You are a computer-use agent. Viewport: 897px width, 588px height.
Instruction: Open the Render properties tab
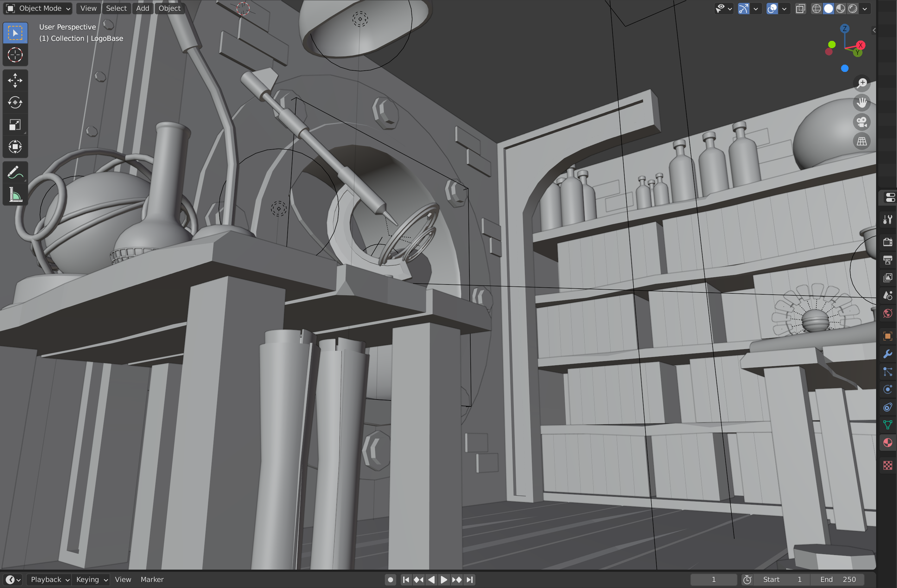point(887,242)
